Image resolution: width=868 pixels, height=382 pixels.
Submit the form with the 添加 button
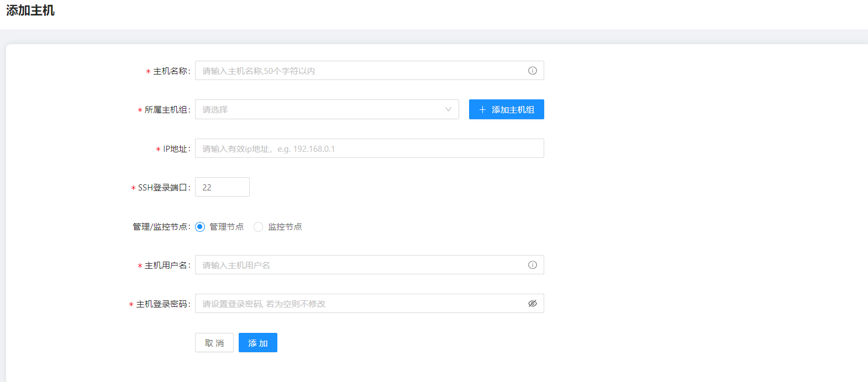tap(257, 343)
